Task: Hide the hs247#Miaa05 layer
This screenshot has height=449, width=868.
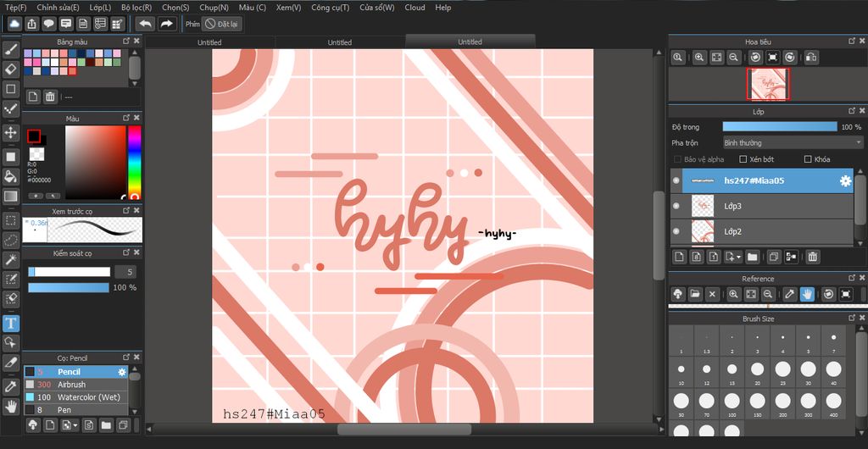Action: (x=676, y=180)
